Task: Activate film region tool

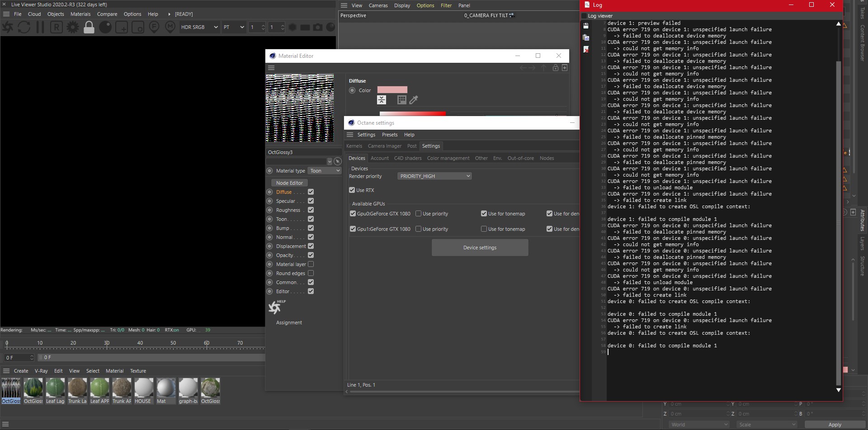Action: click(x=138, y=27)
